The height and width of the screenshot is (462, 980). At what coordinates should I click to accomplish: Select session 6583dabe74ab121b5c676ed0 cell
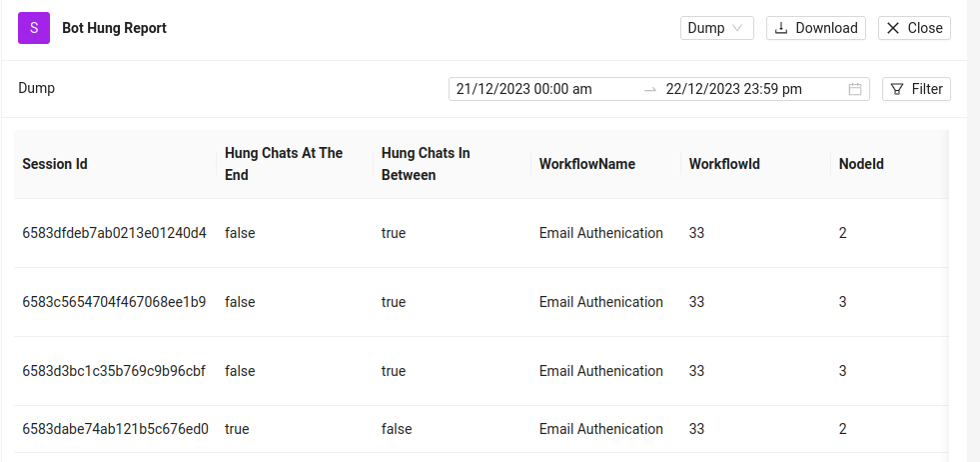(114, 429)
